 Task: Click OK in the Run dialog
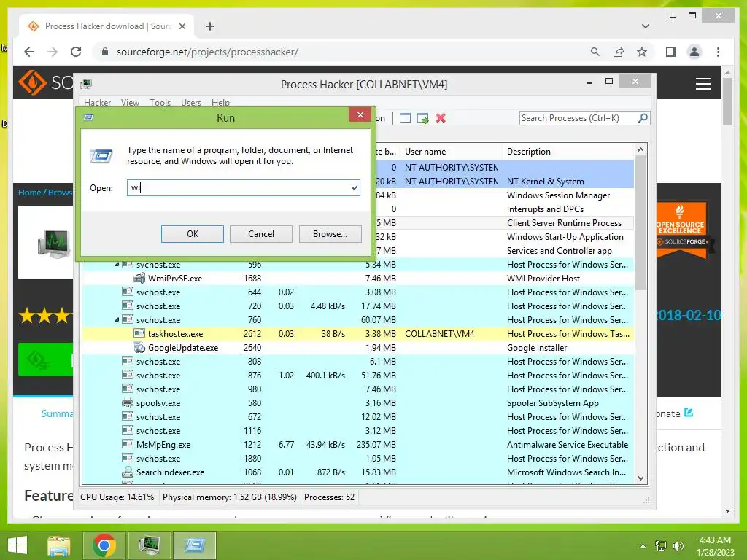click(x=193, y=234)
